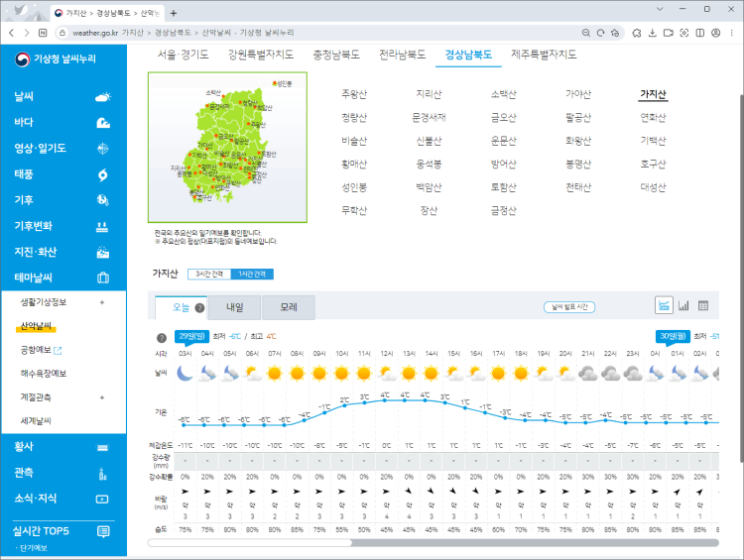This screenshot has height=560, width=744.
Task: Open the 공항예보 external link
Action: 41,350
